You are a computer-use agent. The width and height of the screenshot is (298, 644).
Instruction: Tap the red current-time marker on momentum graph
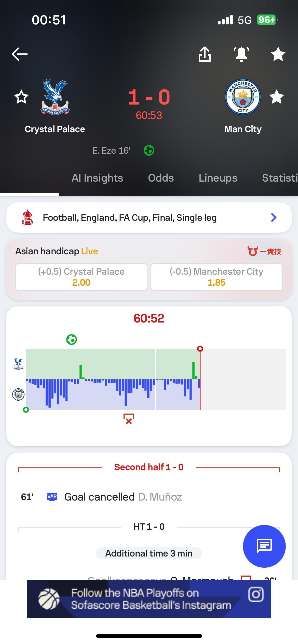[x=200, y=349]
